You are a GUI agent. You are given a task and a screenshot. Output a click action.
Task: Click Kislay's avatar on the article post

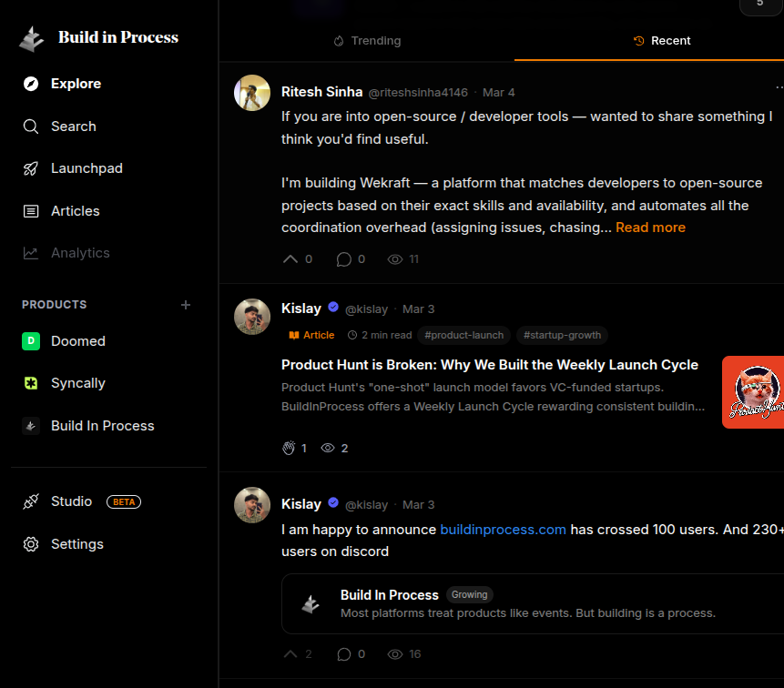(x=252, y=317)
